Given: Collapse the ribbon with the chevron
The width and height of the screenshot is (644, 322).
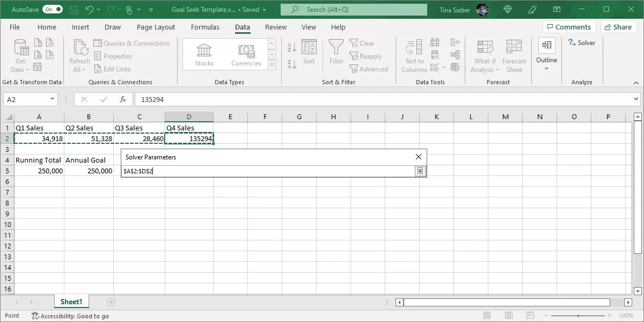Looking at the screenshot, I should [636, 83].
